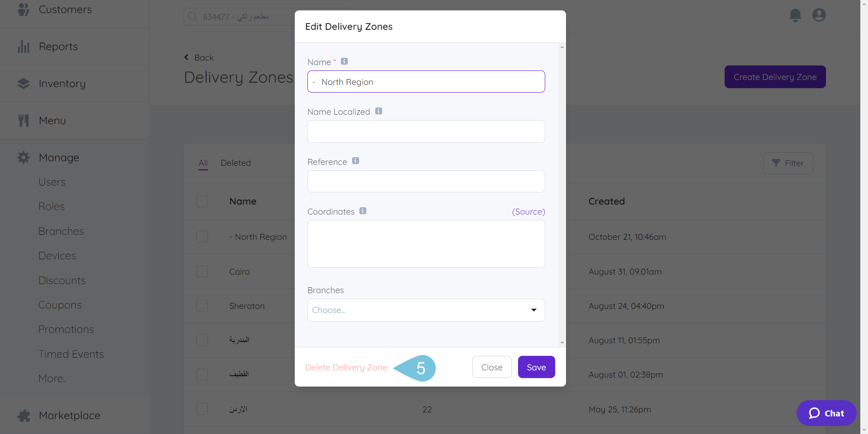Open notifications via the bell icon

(795, 15)
